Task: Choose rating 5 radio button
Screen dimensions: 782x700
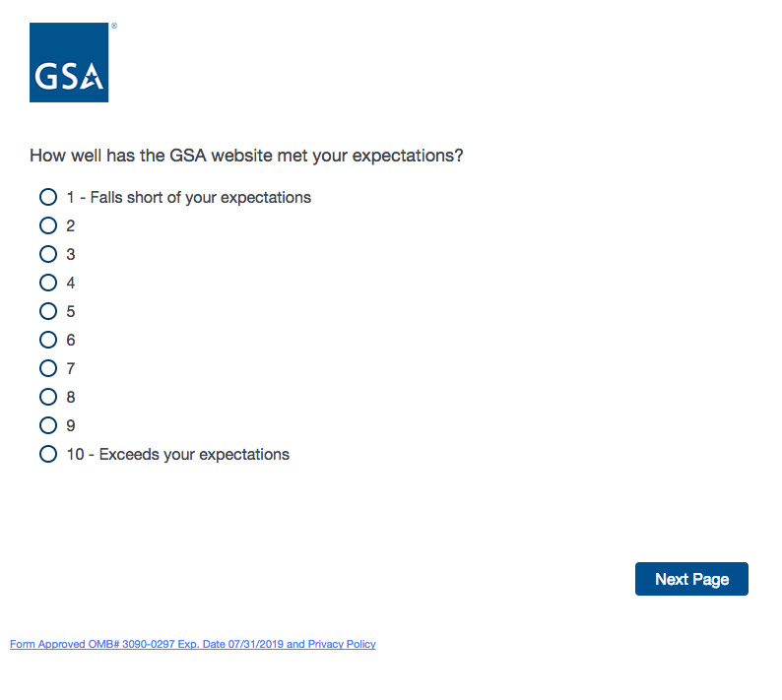Action: point(48,311)
